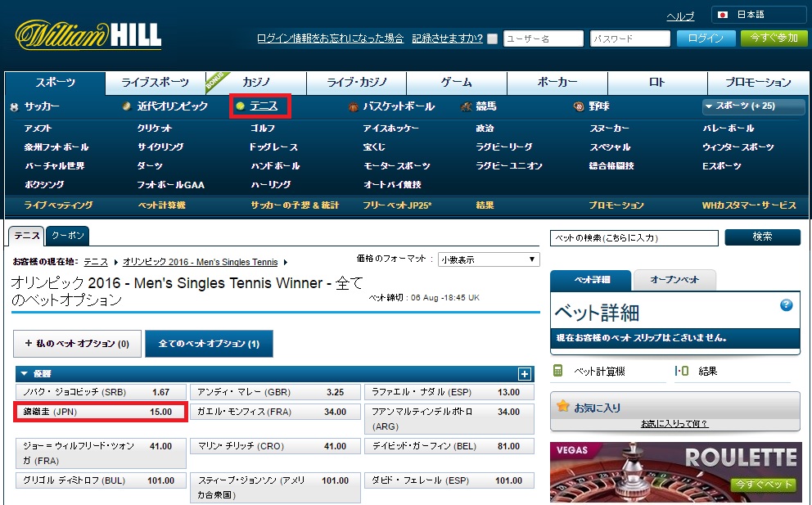Select the ベット詳細 tab
Image resolution: width=812 pixels, height=505 pixels.
coord(591,280)
